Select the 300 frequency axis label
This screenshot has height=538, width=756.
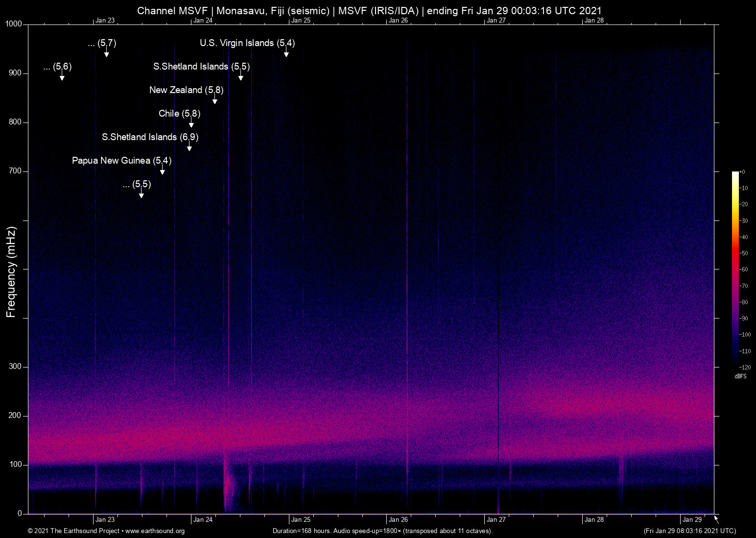click(15, 367)
